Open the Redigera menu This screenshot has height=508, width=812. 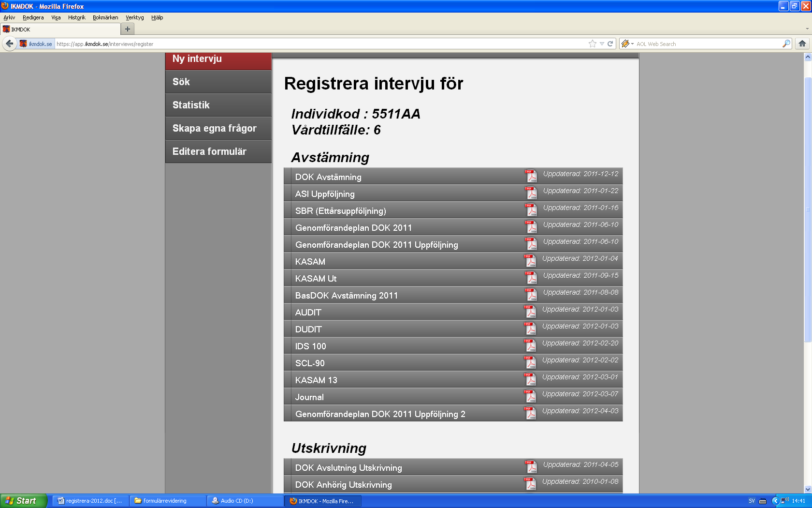click(33, 17)
